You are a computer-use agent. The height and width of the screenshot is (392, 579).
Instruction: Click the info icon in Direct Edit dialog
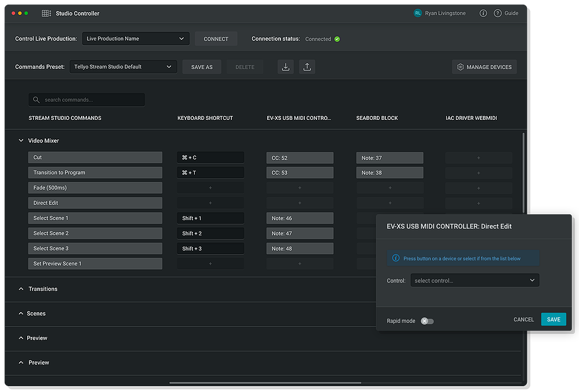(x=395, y=258)
